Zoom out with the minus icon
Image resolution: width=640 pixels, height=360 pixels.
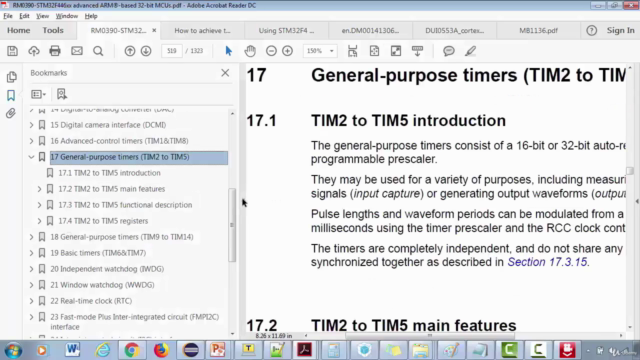(x=271, y=51)
